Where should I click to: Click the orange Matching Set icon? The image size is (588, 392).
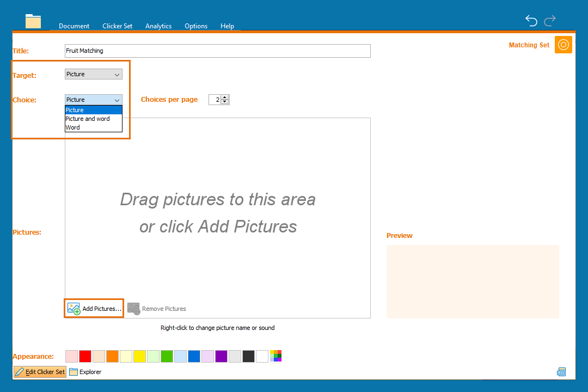pyautogui.click(x=563, y=45)
